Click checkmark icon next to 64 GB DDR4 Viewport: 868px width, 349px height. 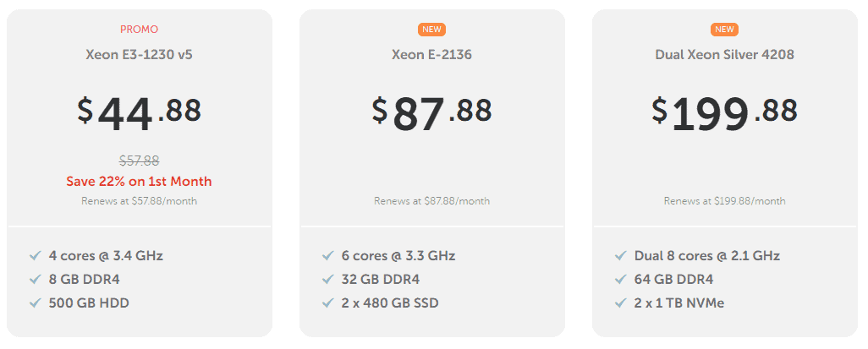[621, 280]
